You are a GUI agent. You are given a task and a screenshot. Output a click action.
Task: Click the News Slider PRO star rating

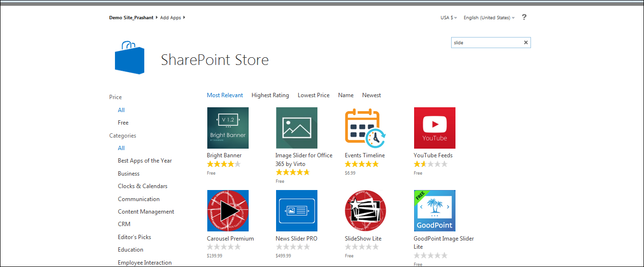292,247
